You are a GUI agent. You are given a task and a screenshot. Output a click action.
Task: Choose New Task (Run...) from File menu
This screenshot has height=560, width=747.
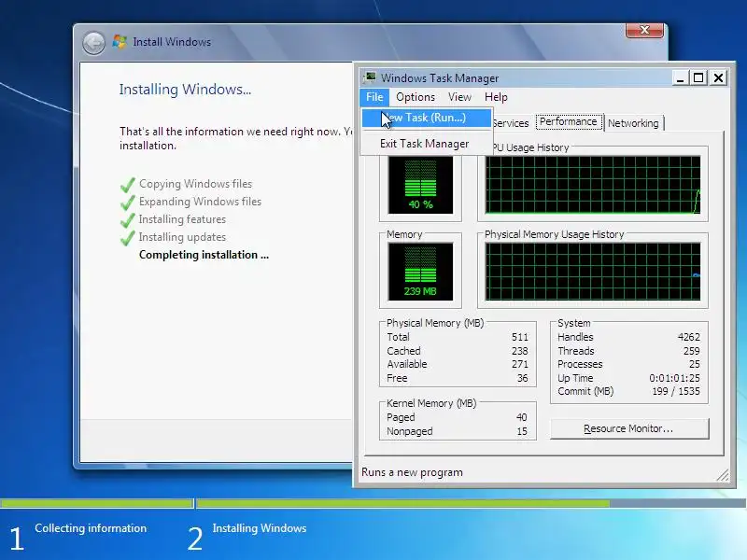(427, 118)
